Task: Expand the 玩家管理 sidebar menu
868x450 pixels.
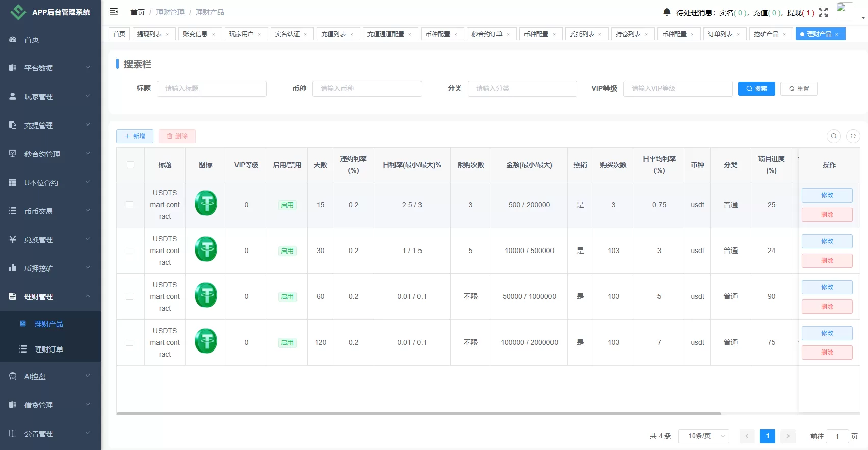Action: 50,97
